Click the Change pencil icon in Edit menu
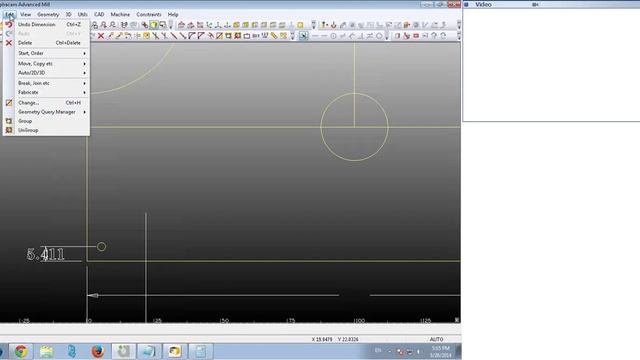 tap(9, 103)
